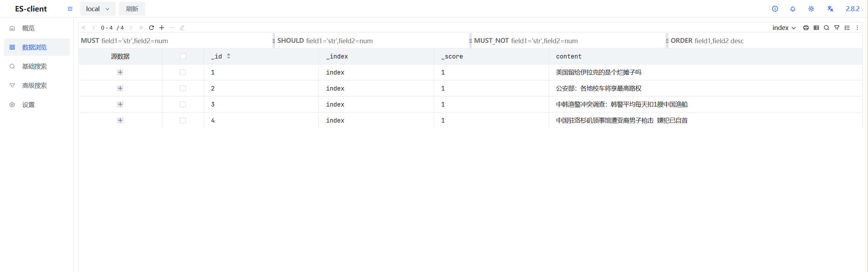Refresh table data with the circular arrow icon

click(x=151, y=28)
